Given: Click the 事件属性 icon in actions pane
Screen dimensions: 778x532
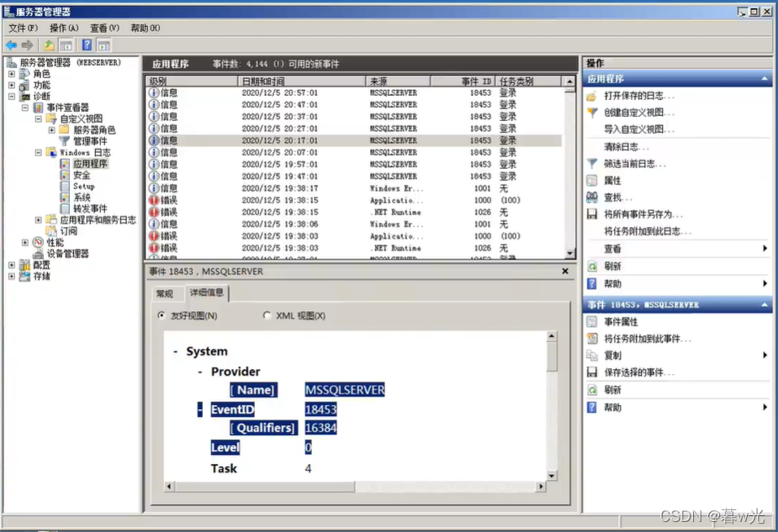Looking at the screenshot, I should 592,322.
